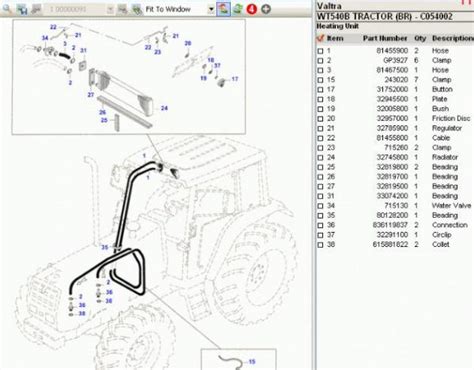Click the highlighted blue-framed toolbar icon
This screenshot has height=370, width=474.
[x=223, y=9]
